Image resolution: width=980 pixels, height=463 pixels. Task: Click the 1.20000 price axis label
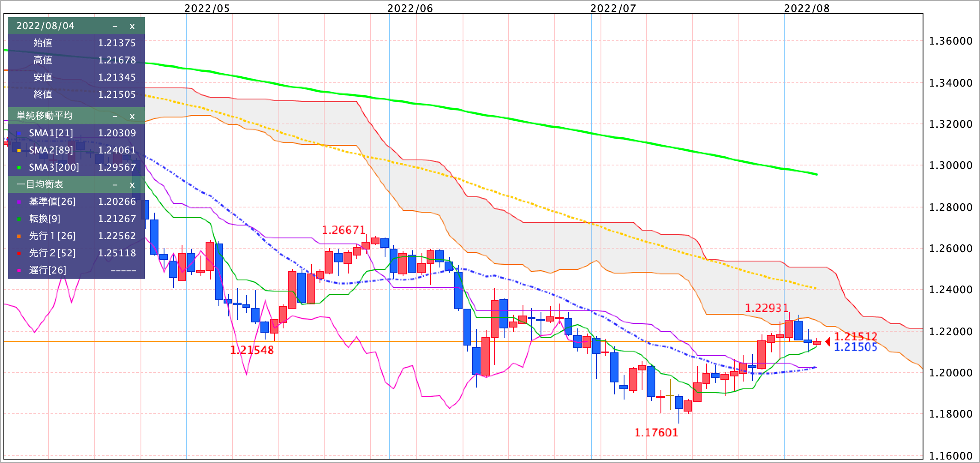pyautogui.click(x=950, y=373)
